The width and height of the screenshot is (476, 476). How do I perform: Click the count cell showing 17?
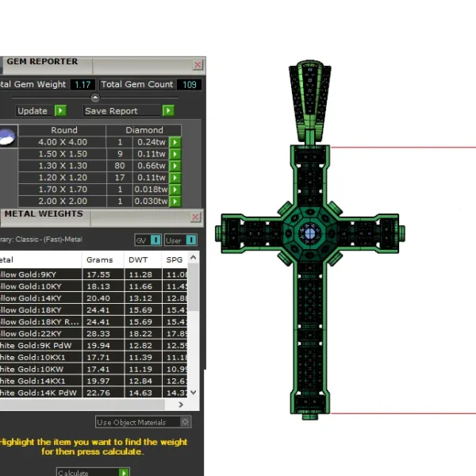(x=120, y=178)
